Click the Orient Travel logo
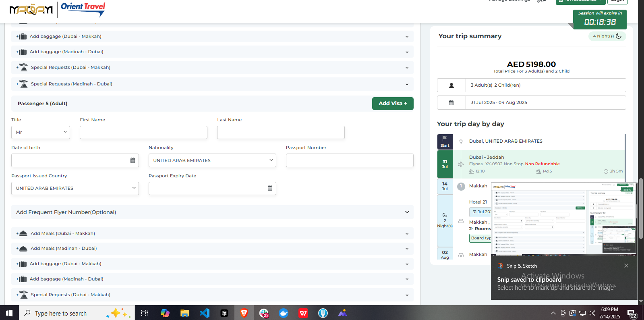The width and height of the screenshot is (644, 320). (83, 9)
